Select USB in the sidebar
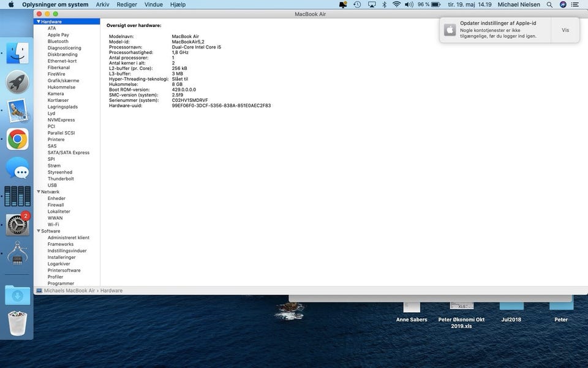Screen dimensions: 588x368 52,185
